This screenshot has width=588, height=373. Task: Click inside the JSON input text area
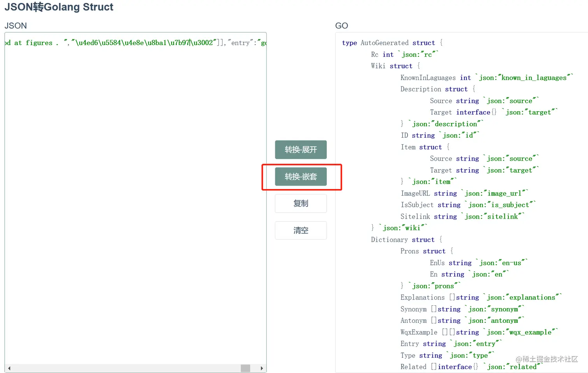pyautogui.click(x=135, y=202)
